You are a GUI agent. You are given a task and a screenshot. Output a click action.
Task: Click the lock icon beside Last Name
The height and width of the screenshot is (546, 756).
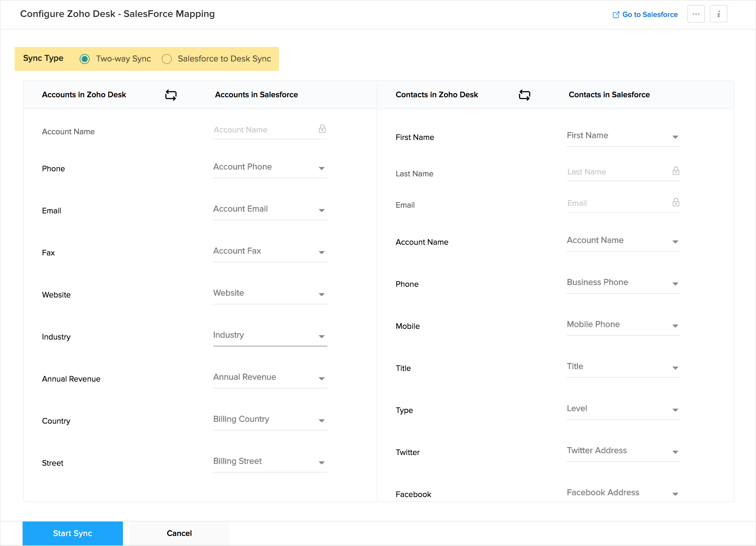(676, 171)
